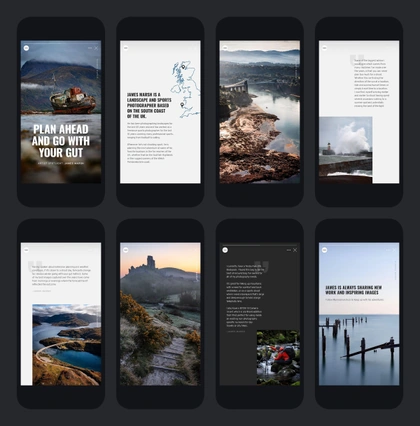Tap the round logo icon on dark quote screen
Viewport: 420px width, 426px height.
pyautogui.click(x=225, y=250)
